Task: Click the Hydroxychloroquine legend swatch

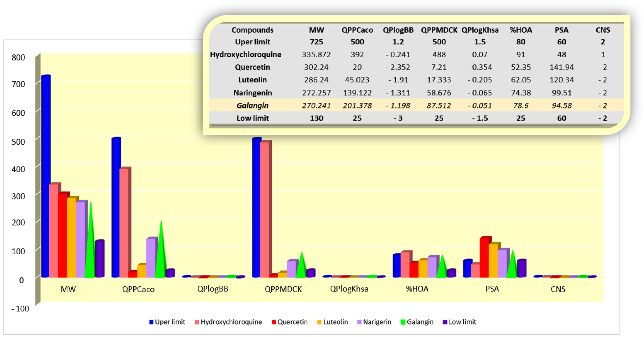Action: (197, 322)
